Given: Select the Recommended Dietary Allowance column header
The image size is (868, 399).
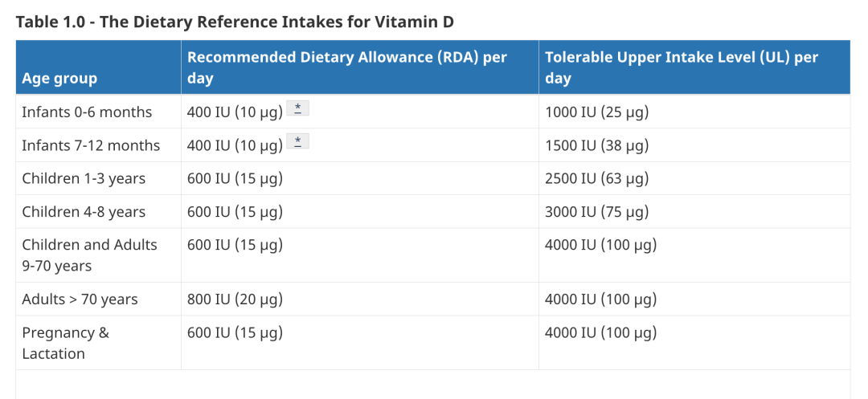Looking at the screenshot, I should click(x=347, y=68).
